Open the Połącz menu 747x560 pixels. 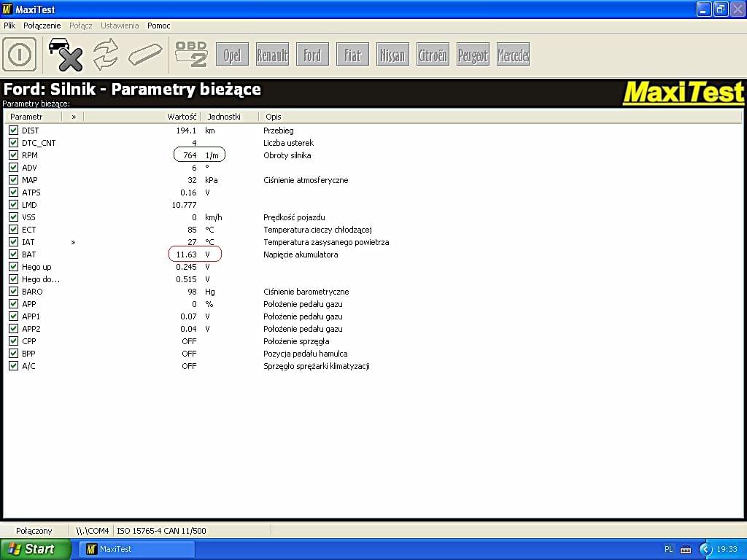click(x=81, y=26)
